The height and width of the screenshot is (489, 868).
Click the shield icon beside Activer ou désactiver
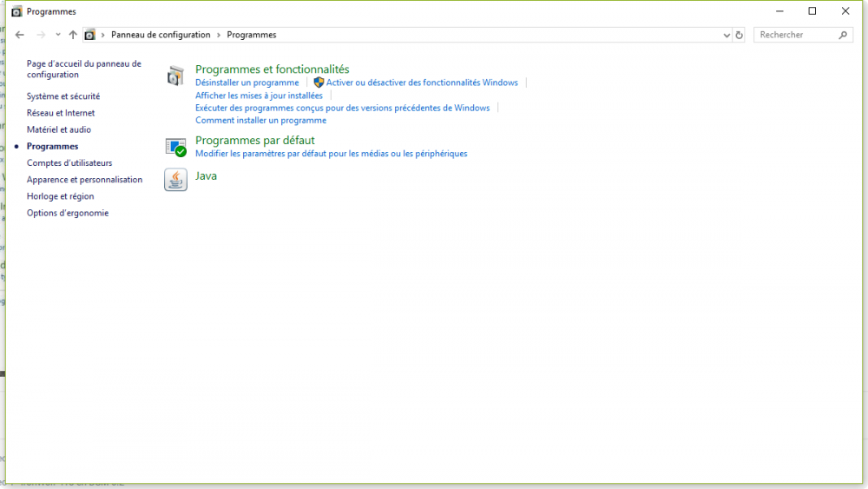point(319,83)
